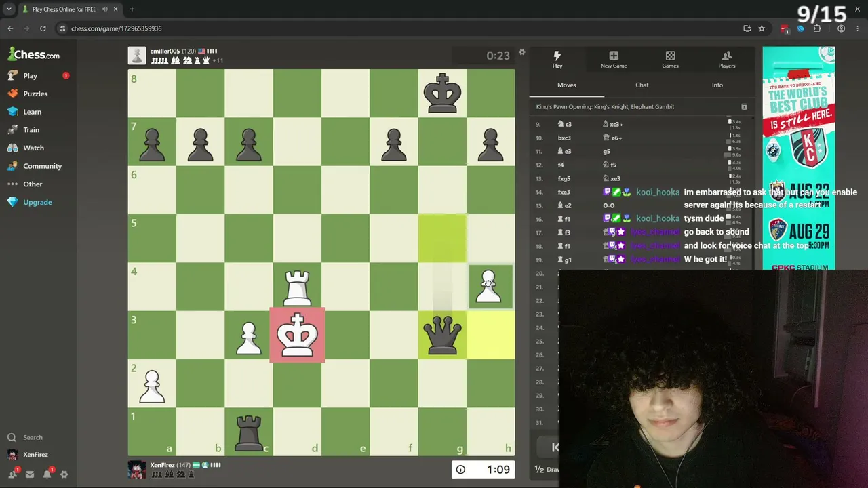The height and width of the screenshot is (488, 868).
Task: Select white's move 10 bxc3
Action: pos(564,138)
